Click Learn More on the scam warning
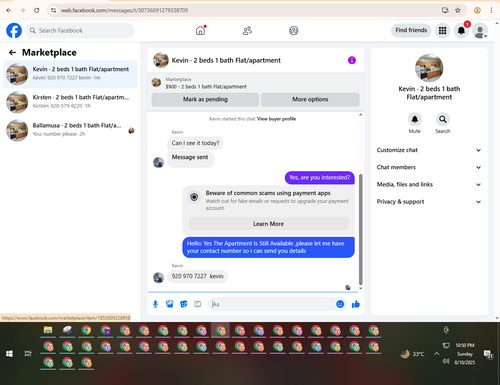Viewport: 500px width, 385px height. [x=268, y=224]
